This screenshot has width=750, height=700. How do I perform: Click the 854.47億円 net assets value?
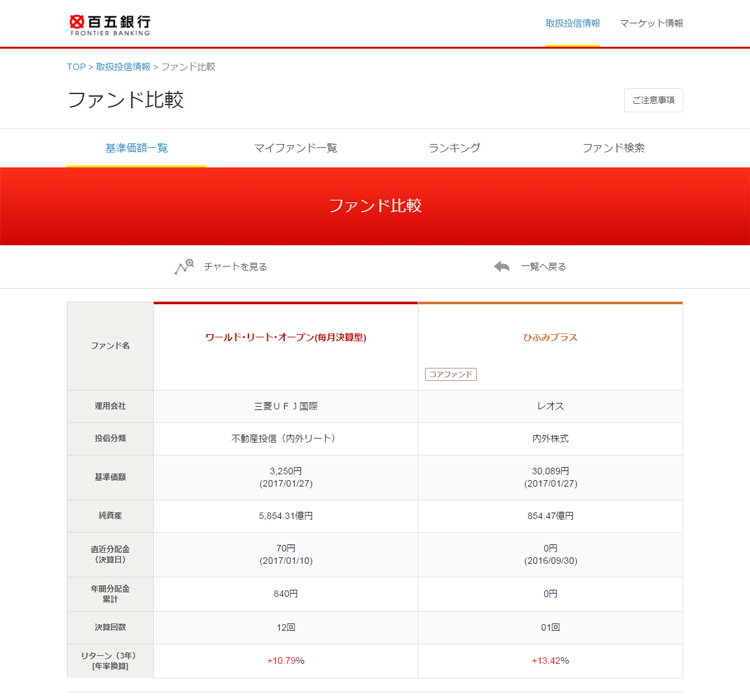click(x=550, y=516)
